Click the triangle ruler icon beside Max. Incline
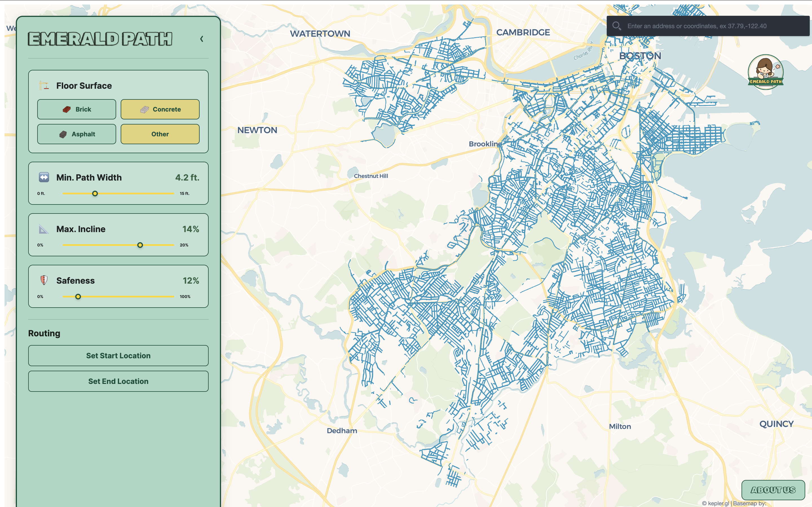812x507 pixels. pos(44,229)
